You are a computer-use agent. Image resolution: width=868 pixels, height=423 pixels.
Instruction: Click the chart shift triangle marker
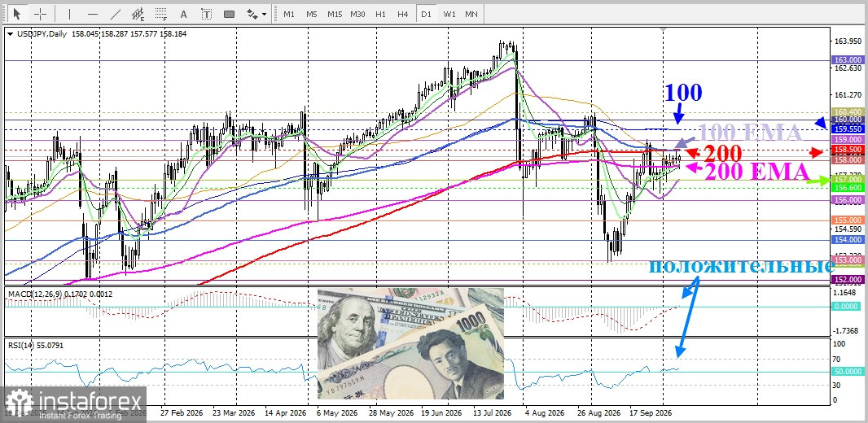point(664,28)
